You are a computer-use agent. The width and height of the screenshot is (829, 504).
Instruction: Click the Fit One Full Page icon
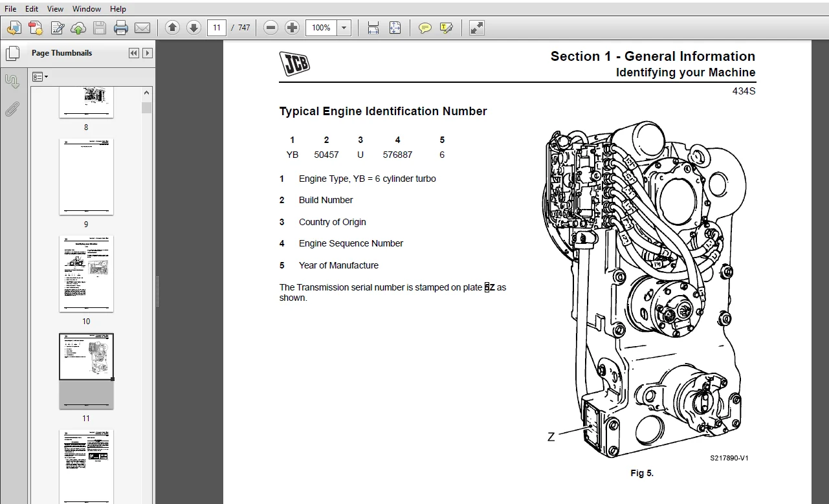point(395,28)
